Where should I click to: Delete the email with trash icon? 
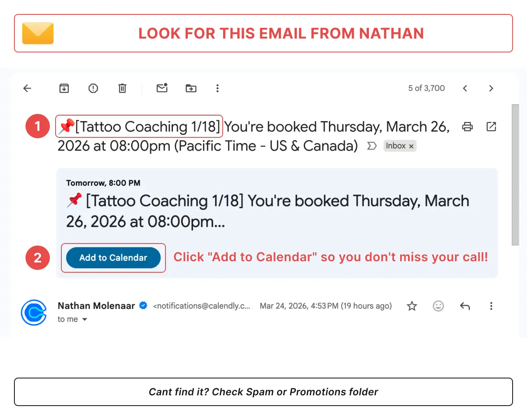point(122,88)
